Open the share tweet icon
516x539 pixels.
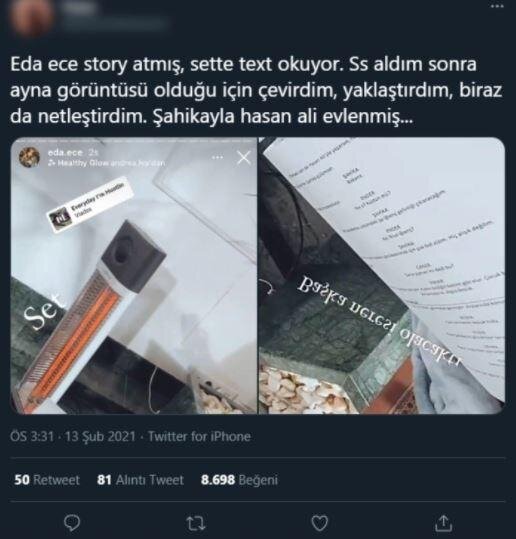click(443, 522)
